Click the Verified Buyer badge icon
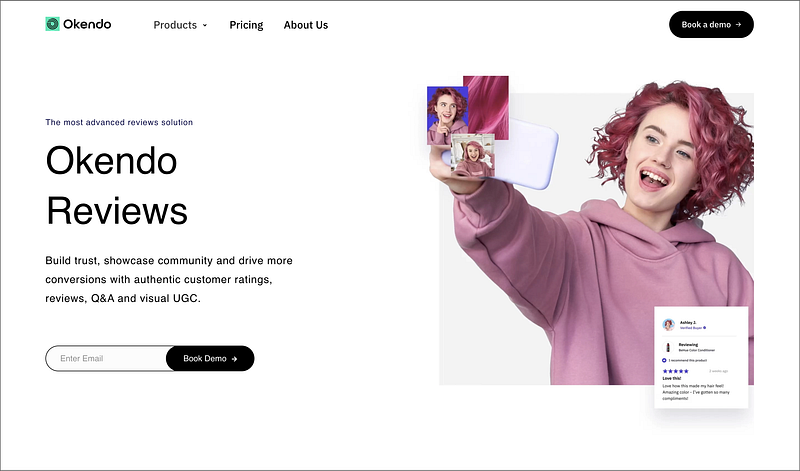The width and height of the screenshot is (800, 471). click(705, 328)
